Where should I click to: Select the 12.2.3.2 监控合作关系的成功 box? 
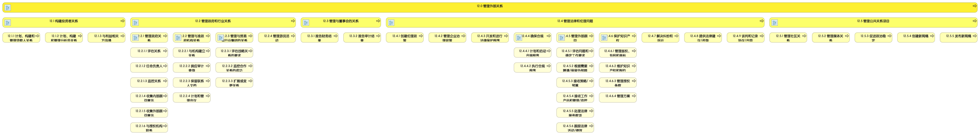tap(234, 67)
